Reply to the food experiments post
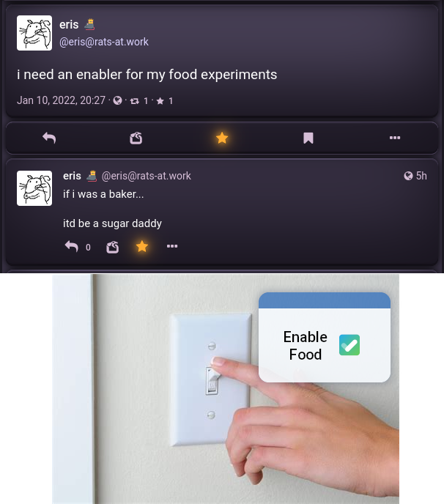444x504 pixels. pyautogui.click(x=49, y=138)
